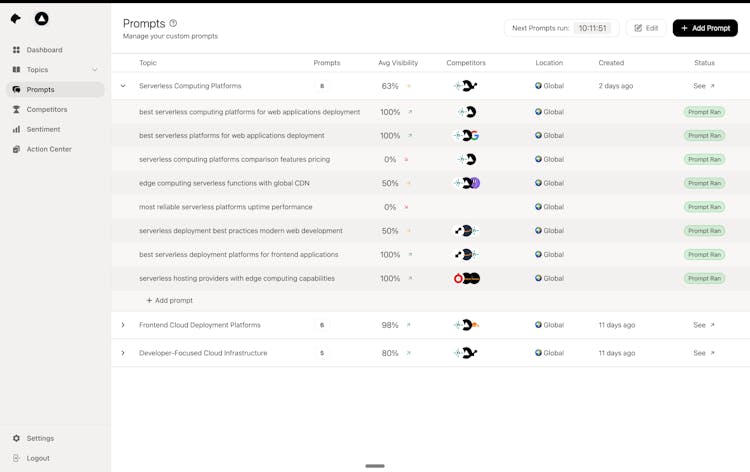Click the help icon beside Prompts heading
The image size is (750, 472).
pyautogui.click(x=173, y=23)
